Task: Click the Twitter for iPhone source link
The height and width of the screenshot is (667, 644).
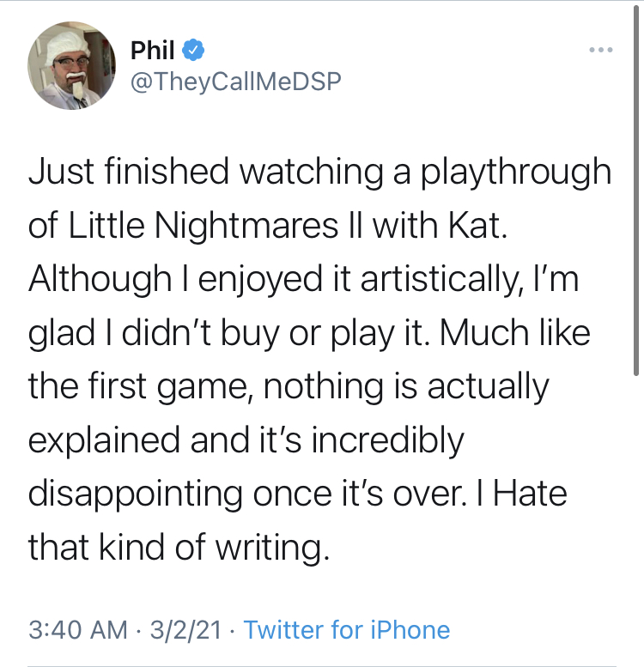Action: pos(347,629)
